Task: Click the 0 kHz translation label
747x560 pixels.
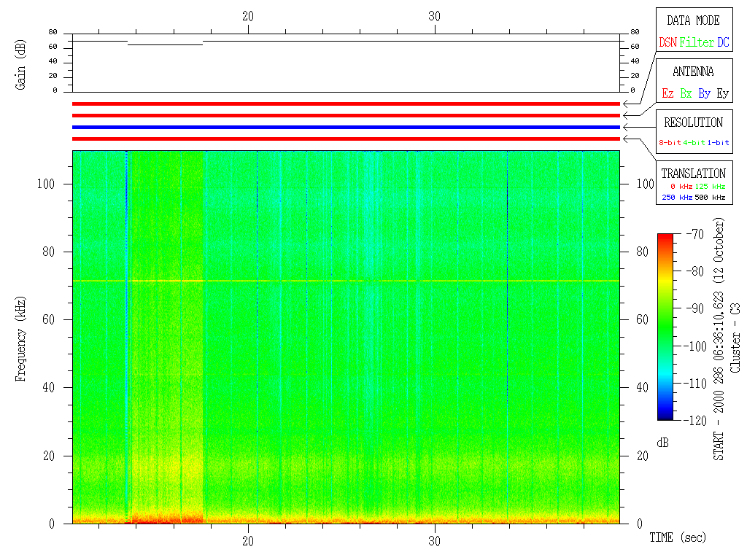Action: (x=681, y=187)
